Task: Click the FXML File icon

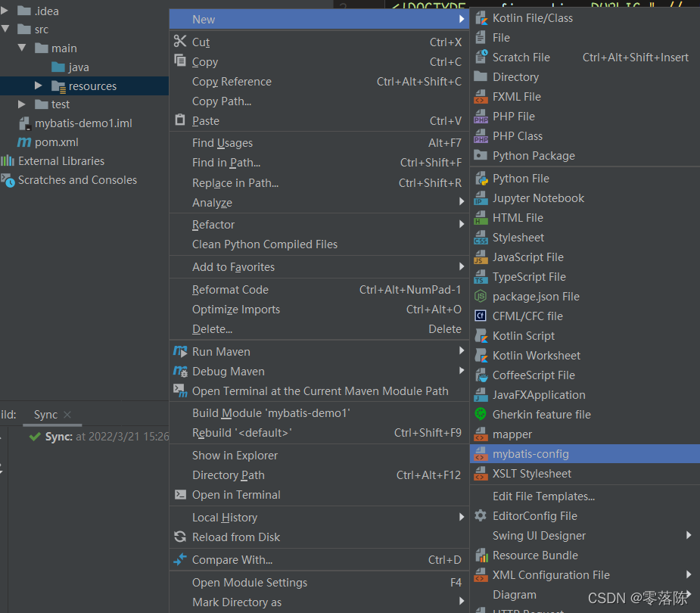Action: [481, 96]
